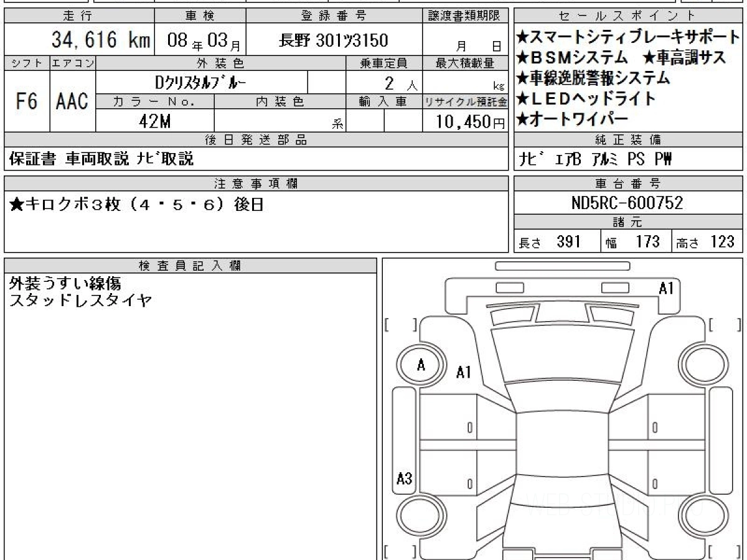Click the AAC air conditioner value
This screenshot has height=560, width=747.
[72, 101]
